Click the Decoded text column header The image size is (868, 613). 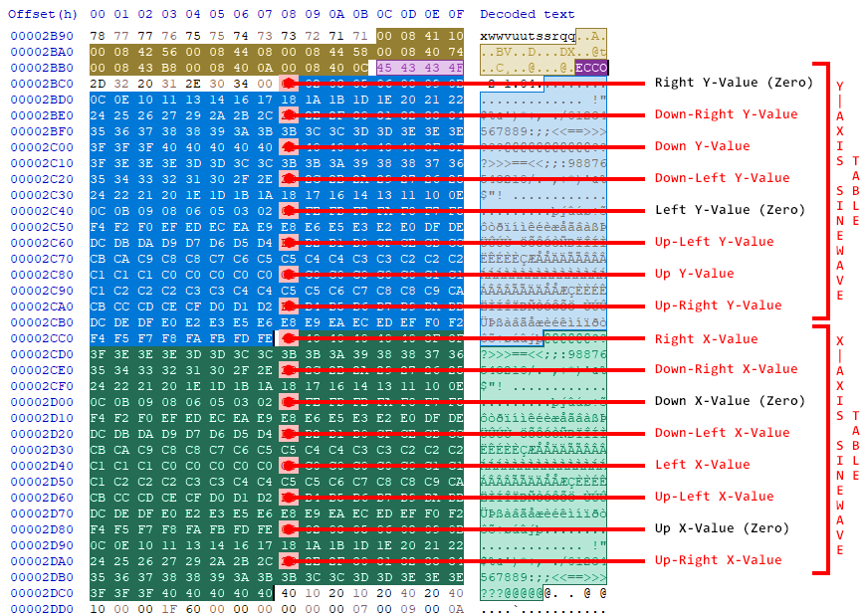point(527,15)
